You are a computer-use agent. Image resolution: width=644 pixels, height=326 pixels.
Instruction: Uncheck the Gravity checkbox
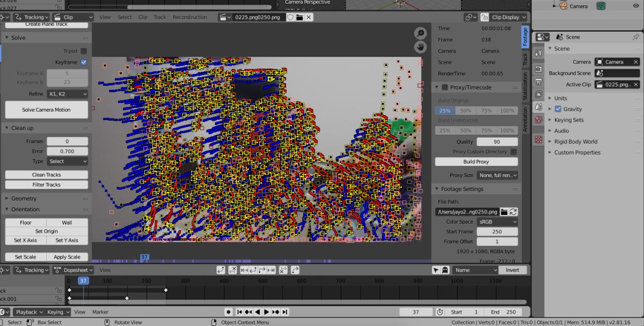(558, 109)
